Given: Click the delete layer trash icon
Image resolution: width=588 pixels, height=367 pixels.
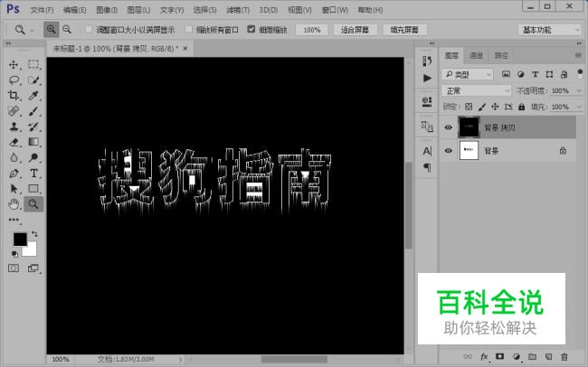Looking at the screenshot, I should pyautogui.click(x=564, y=356).
